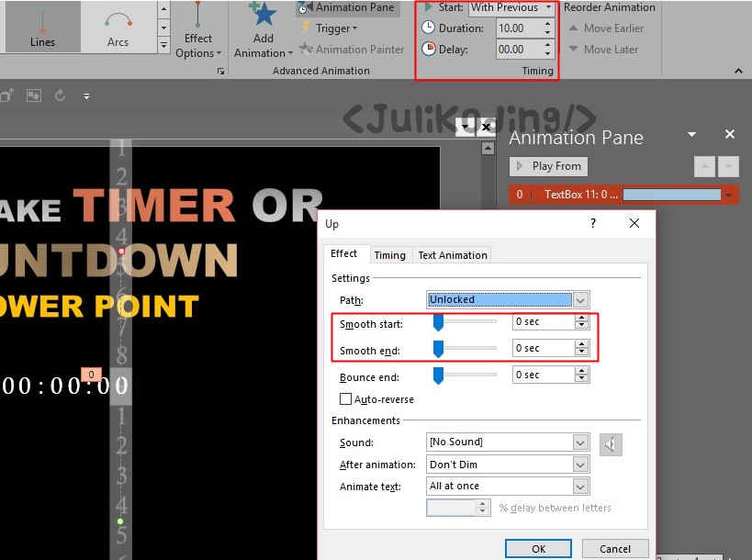Close the Animation Pane
Viewport: 752px width, 560px height.
point(730,134)
